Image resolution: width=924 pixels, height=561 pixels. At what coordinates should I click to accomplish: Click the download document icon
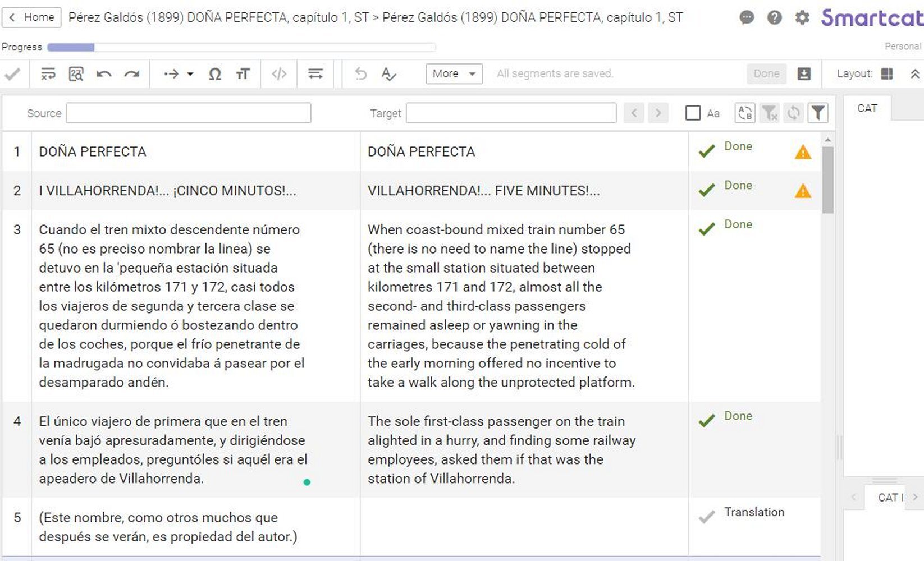(x=804, y=73)
